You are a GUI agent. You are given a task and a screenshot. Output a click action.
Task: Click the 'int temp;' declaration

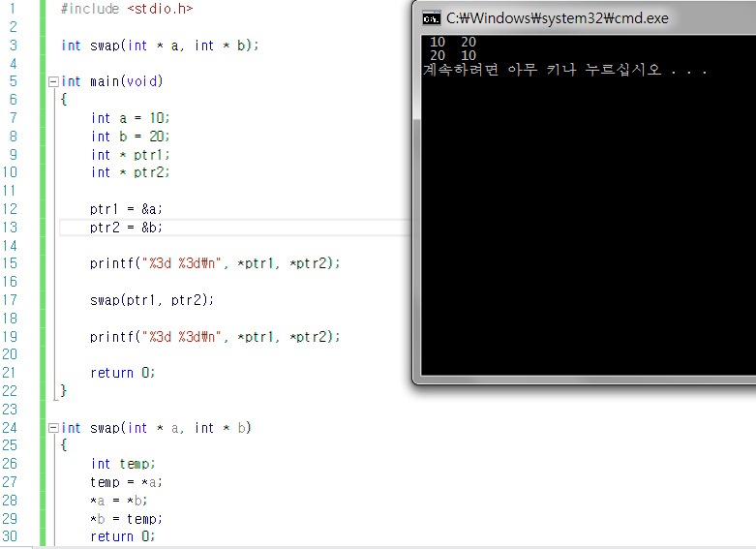pyautogui.click(x=123, y=464)
